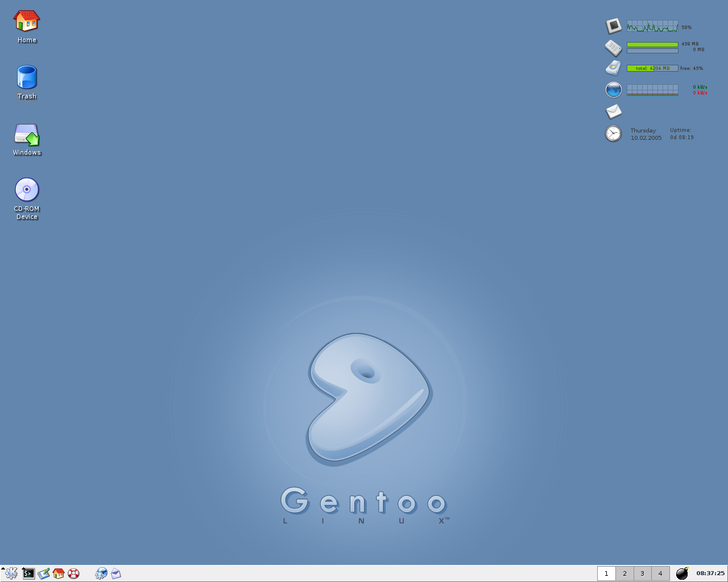The width and height of the screenshot is (728, 582).
Task: Click the 498 MB memory value
Action: 690,44
